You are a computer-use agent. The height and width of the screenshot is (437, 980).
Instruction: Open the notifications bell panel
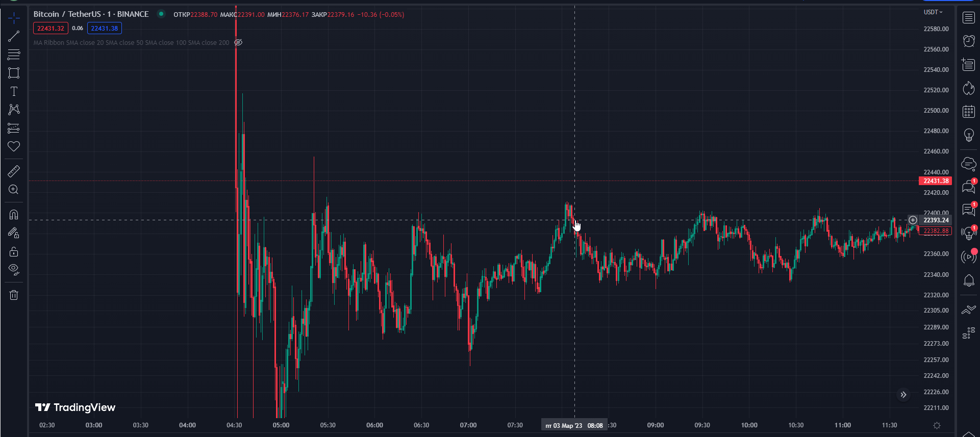(x=968, y=280)
